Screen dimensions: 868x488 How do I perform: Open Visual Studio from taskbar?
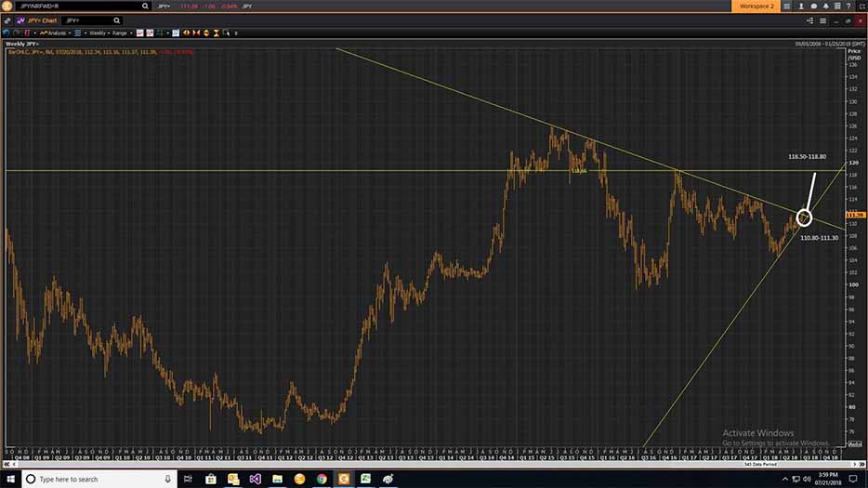point(256,479)
